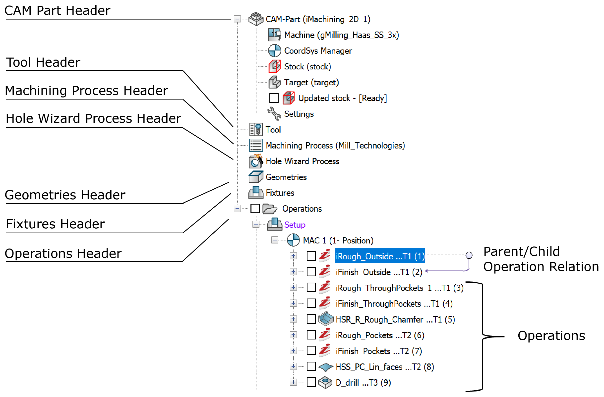
Task: Click the Operations folder icon
Action: pos(270,209)
